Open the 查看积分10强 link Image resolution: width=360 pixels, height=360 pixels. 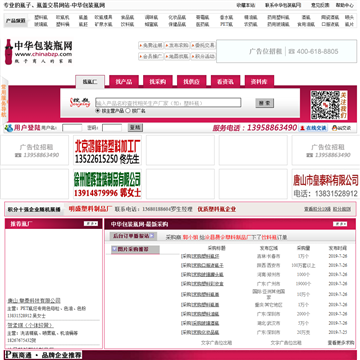317,209
